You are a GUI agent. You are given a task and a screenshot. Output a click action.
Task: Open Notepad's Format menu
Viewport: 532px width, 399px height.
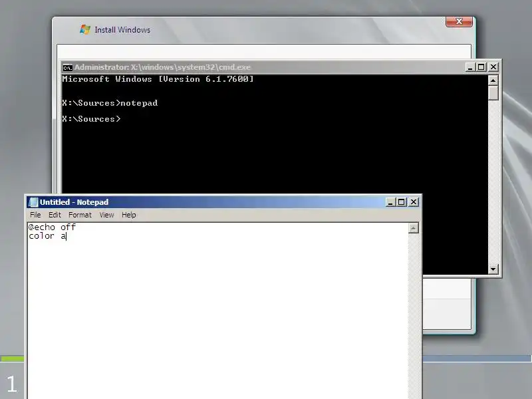(x=80, y=215)
